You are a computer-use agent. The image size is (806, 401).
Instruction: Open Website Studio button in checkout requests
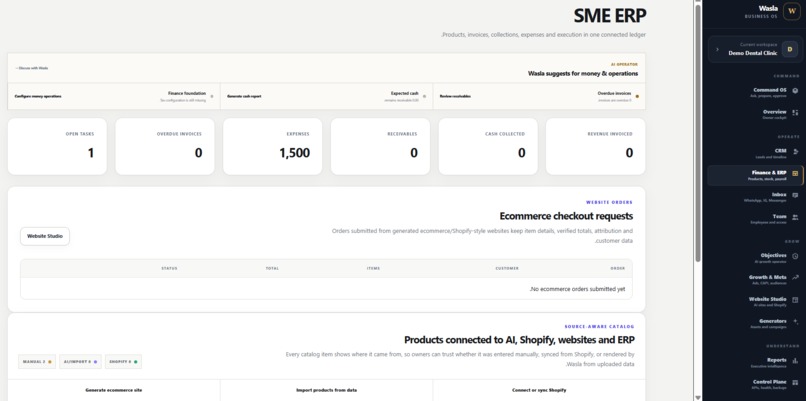(x=45, y=236)
